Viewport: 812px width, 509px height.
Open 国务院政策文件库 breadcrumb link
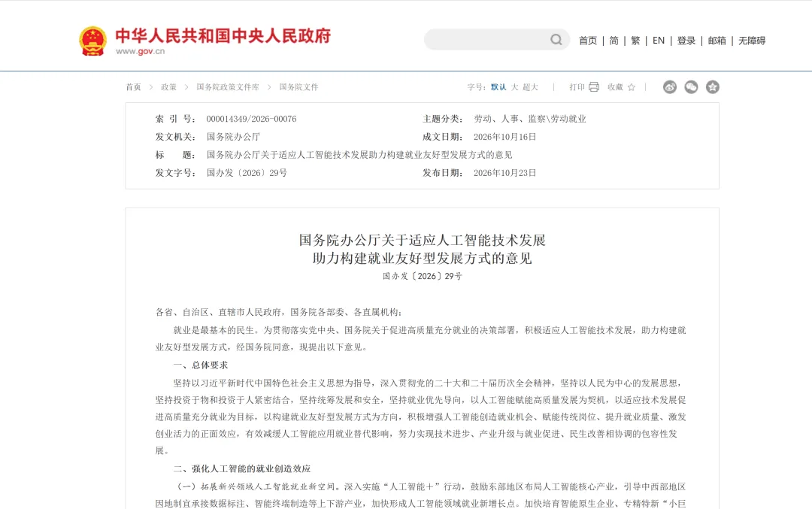[227, 87]
